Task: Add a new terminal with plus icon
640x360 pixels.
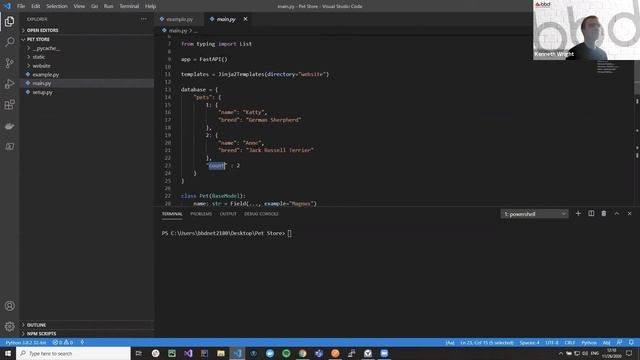Action: 578,213
